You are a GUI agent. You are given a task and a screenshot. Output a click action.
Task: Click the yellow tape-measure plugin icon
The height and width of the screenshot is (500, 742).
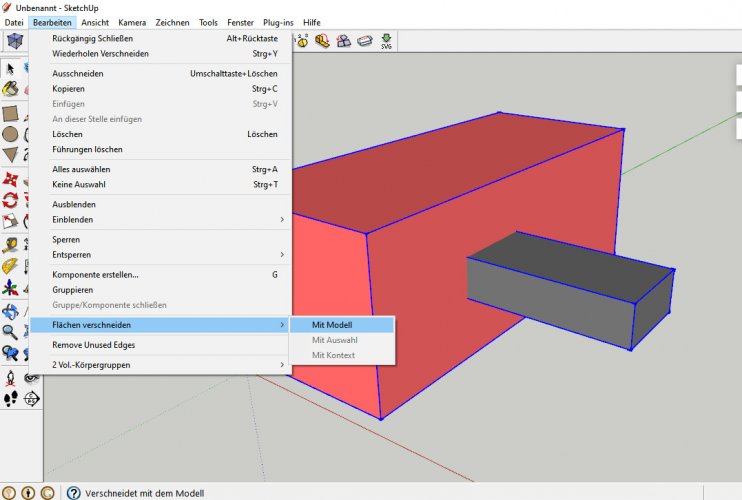point(322,41)
